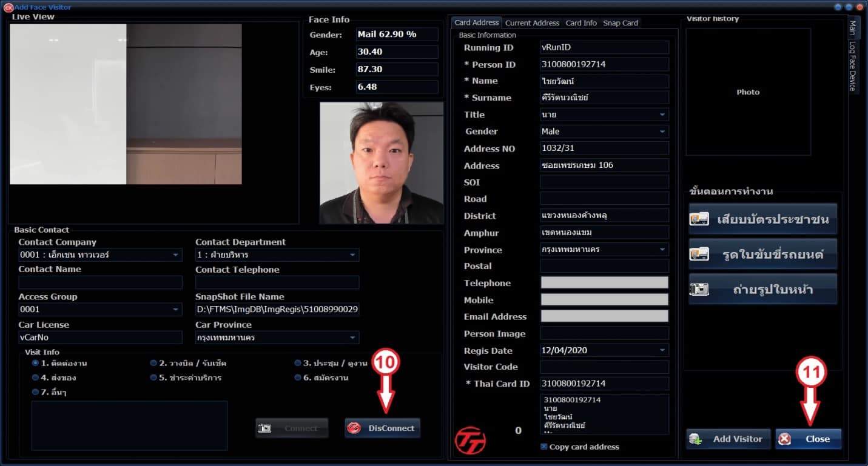Select visit reason 6. สมัครงาน

(x=297, y=376)
